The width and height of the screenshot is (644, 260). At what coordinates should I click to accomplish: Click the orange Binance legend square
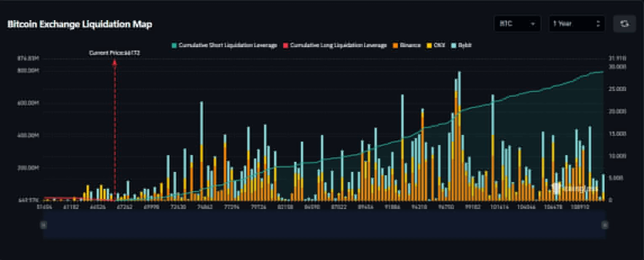395,45
